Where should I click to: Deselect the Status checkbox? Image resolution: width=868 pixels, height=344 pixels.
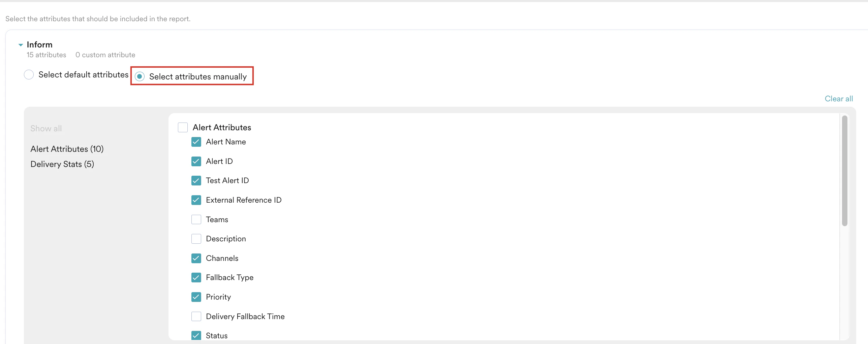pos(196,335)
